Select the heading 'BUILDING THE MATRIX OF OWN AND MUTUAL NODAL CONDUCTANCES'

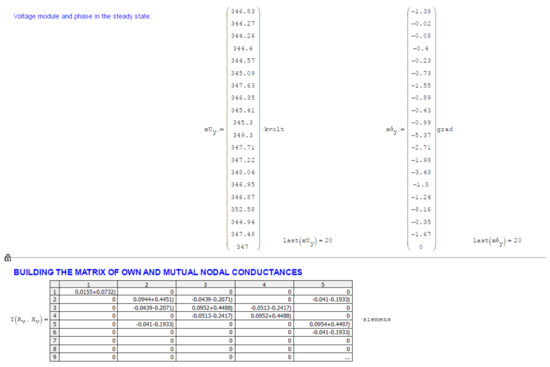[x=158, y=272]
